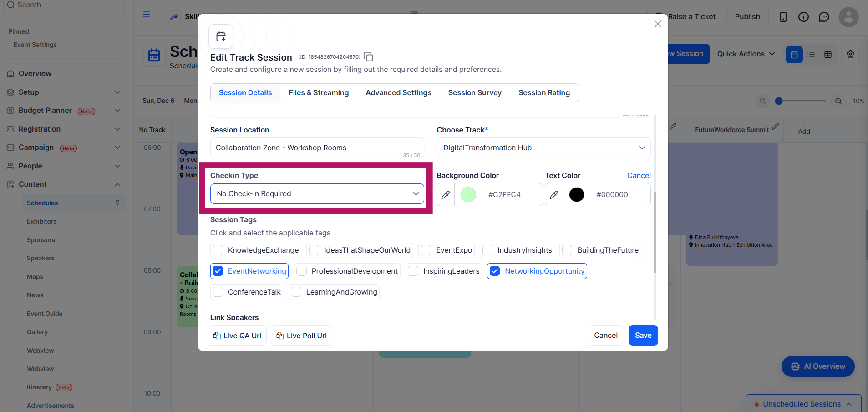Viewport: 868px width, 412px height.
Task: Open the Session Survey tab
Action: [475, 93]
